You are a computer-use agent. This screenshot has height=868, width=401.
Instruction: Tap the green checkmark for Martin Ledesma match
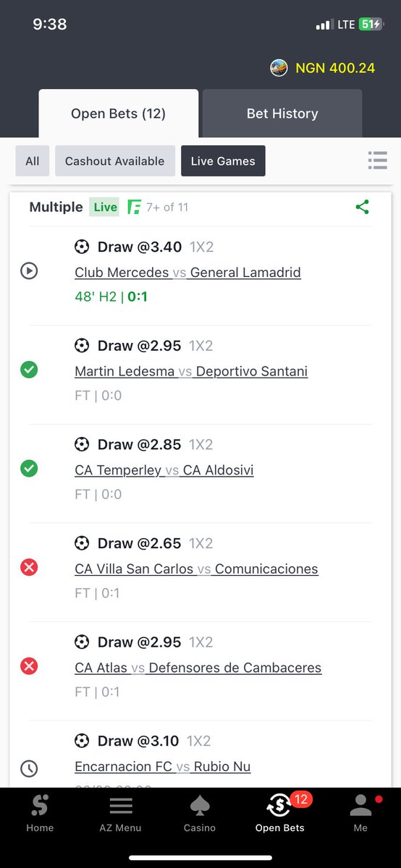[29, 370]
